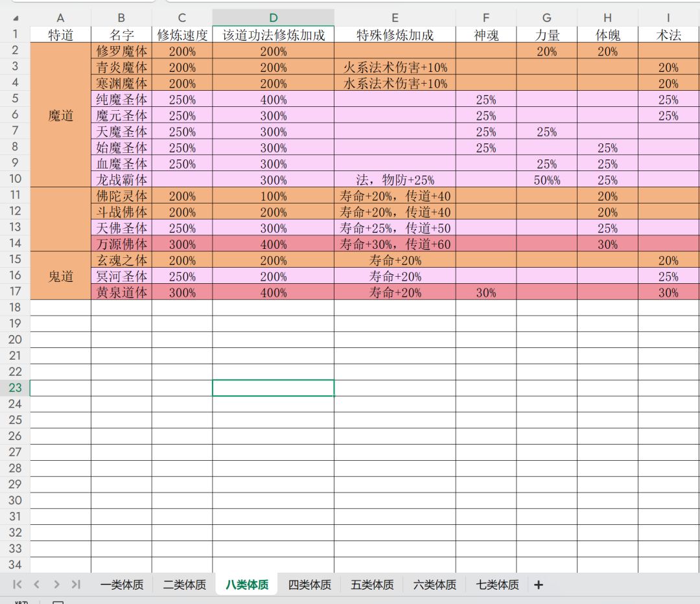Go to previous sheet arrow
This screenshot has height=604, width=700.
pyautogui.click(x=36, y=585)
